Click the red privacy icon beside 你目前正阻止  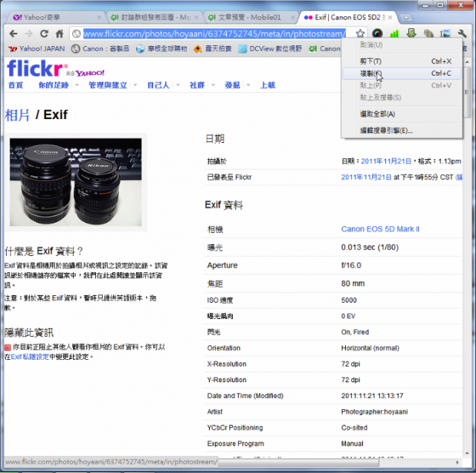8,347
